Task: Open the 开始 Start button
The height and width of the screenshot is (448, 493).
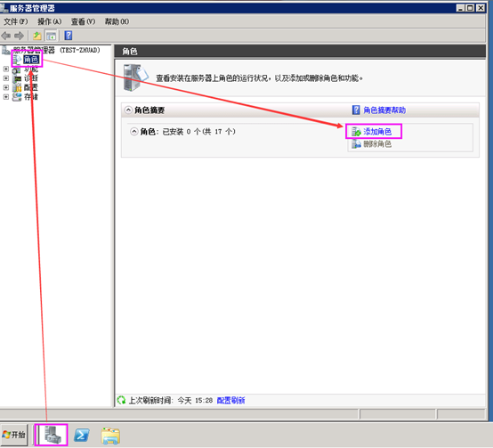Action: (x=14, y=436)
